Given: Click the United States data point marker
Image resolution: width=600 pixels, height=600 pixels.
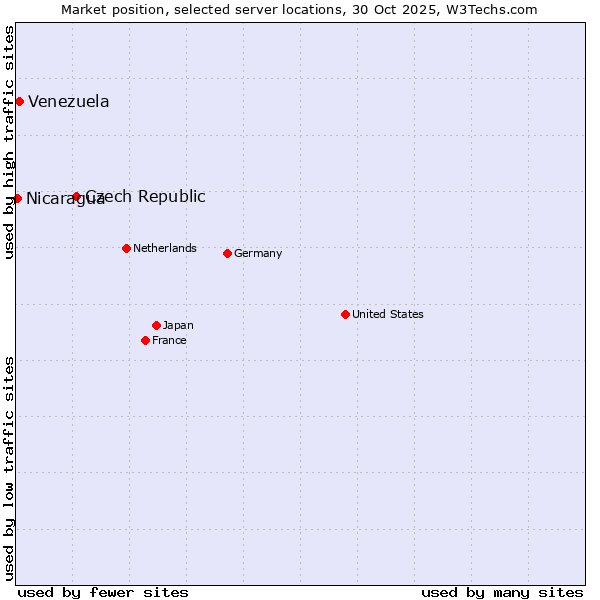Looking at the screenshot, I should coord(345,314).
